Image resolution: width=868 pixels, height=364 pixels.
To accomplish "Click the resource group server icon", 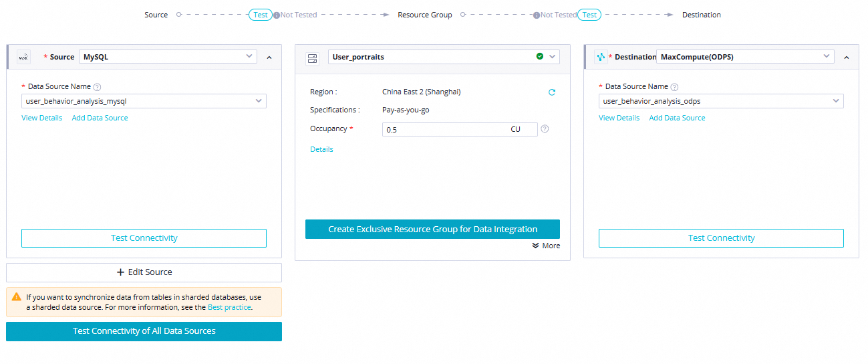I will coord(313,58).
